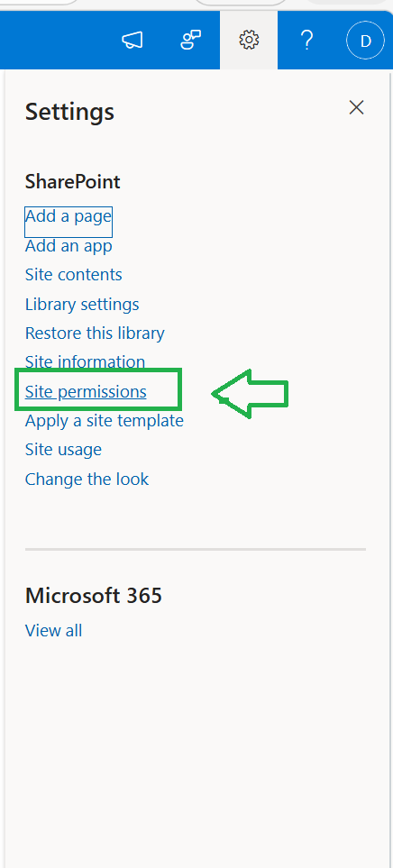Viewport: 393px width, 868px height.
Task: Open Site permissions
Action: (86, 392)
